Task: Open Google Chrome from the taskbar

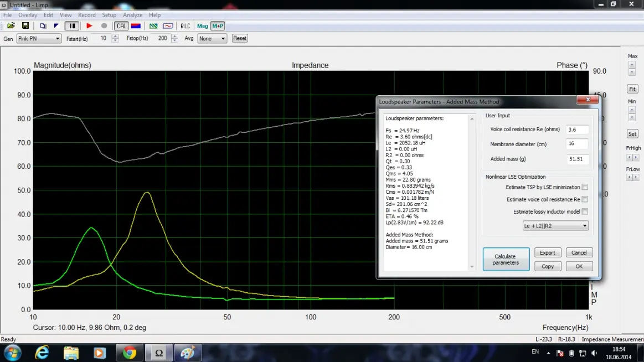Action: click(x=130, y=353)
